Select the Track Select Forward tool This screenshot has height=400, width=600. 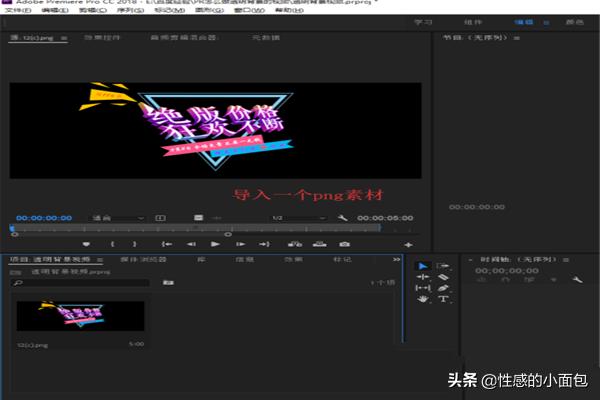[443, 266]
